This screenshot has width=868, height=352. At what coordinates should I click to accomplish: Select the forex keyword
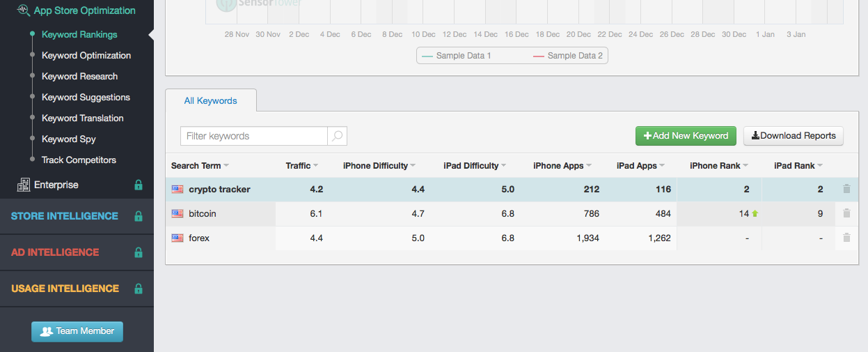click(x=199, y=238)
